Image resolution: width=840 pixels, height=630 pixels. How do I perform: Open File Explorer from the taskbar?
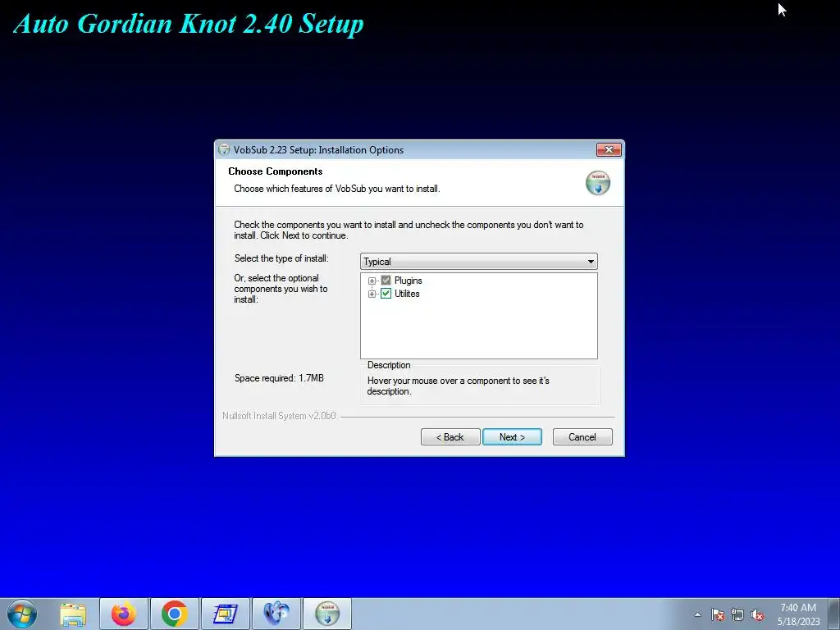73,614
